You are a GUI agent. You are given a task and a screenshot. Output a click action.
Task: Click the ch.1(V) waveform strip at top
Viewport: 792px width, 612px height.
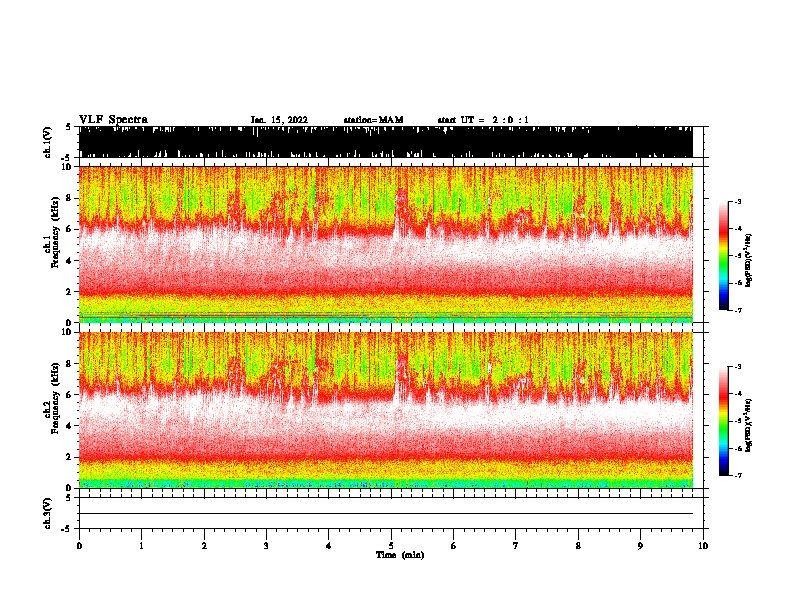pyautogui.click(x=386, y=142)
